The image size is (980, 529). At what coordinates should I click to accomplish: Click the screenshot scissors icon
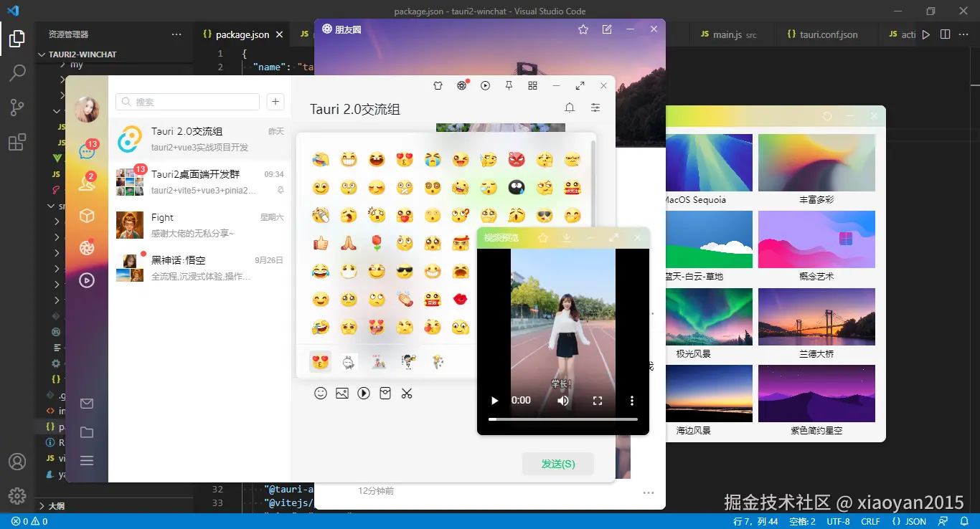click(x=407, y=393)
